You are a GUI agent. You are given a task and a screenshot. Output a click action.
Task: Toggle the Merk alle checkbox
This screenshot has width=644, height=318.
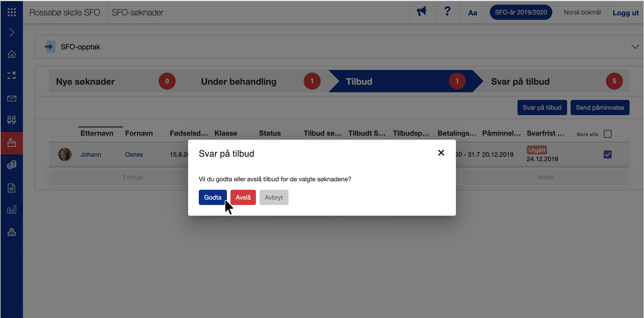(607, 134)
